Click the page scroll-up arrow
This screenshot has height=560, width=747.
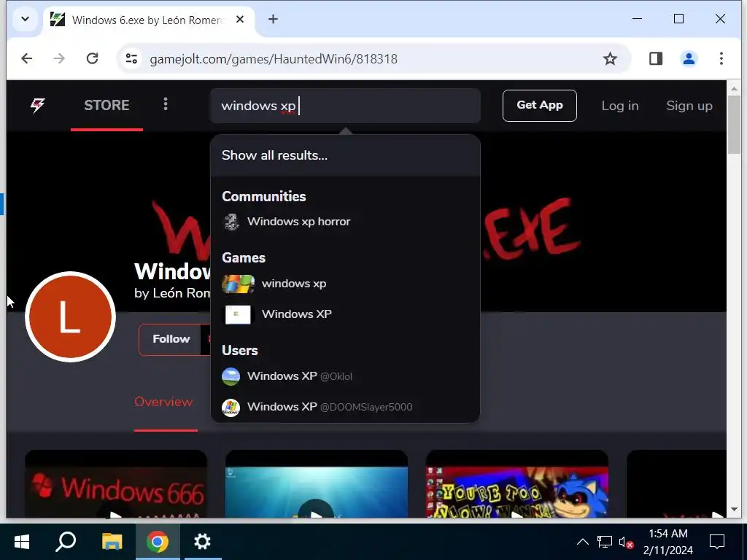click(734, 88)
